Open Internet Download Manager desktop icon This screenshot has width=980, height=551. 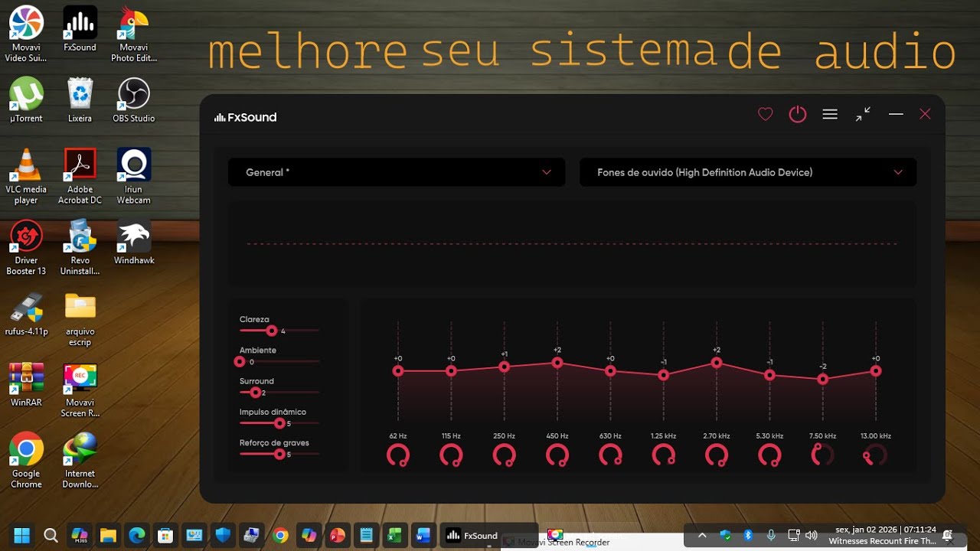tap(80, 461)
